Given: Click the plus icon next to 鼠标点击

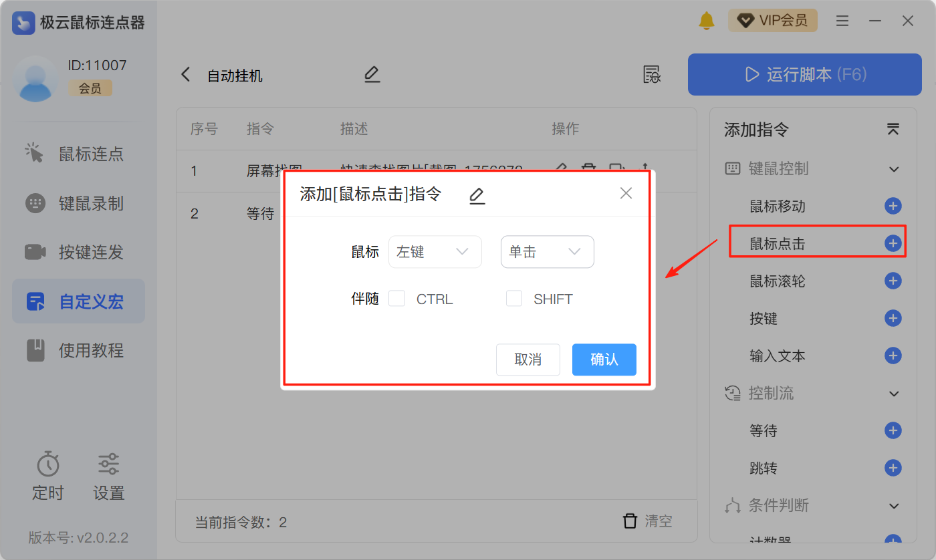Looking at the screenshot, I should point(893,244).
